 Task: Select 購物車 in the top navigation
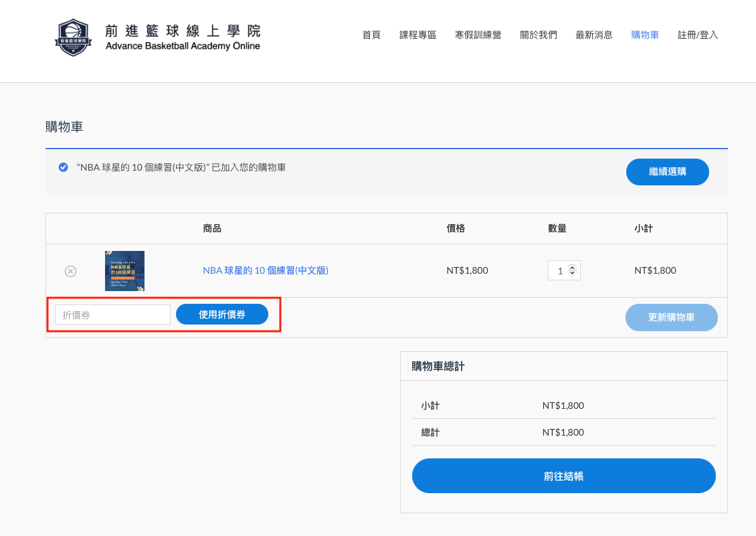(x=644, y=35)
